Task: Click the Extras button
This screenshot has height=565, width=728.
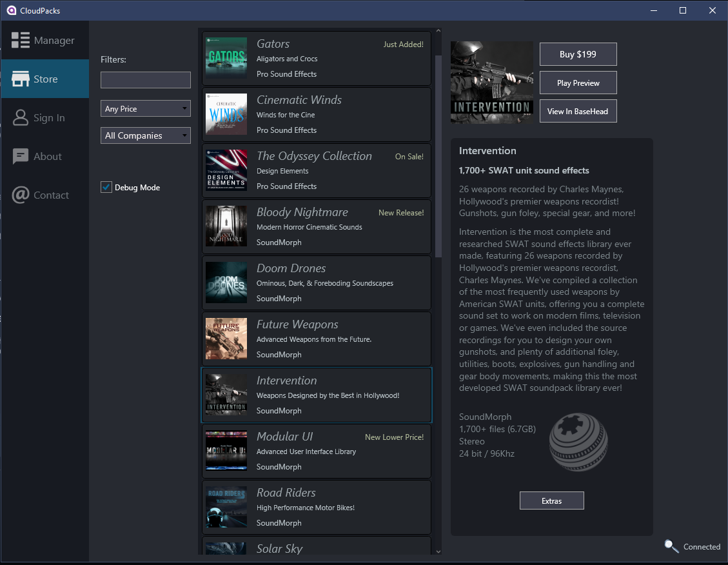Action: point(551,501)
